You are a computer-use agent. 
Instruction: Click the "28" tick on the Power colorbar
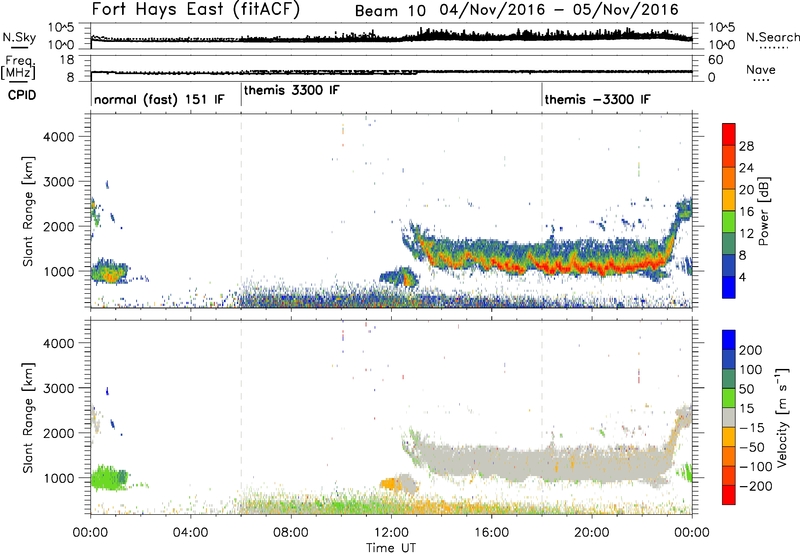[746, 146]
